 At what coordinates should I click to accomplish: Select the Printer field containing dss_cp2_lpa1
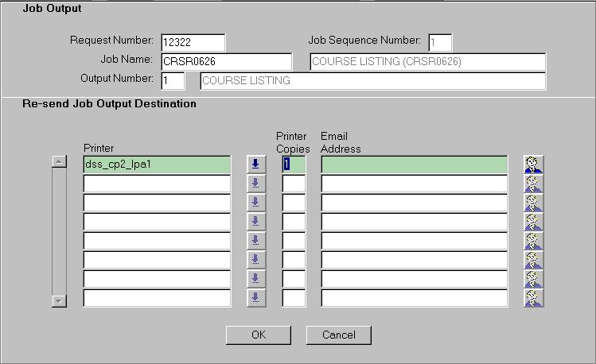[x=157, y=165]
